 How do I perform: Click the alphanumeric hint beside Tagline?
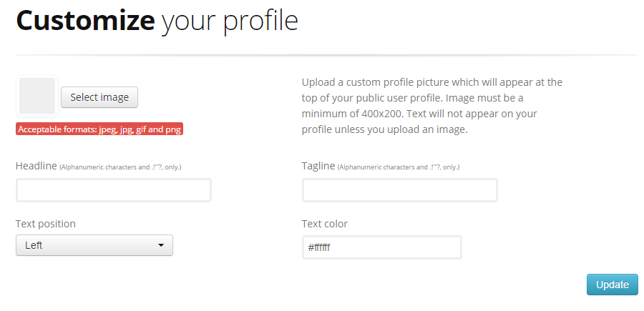[399, 167]
